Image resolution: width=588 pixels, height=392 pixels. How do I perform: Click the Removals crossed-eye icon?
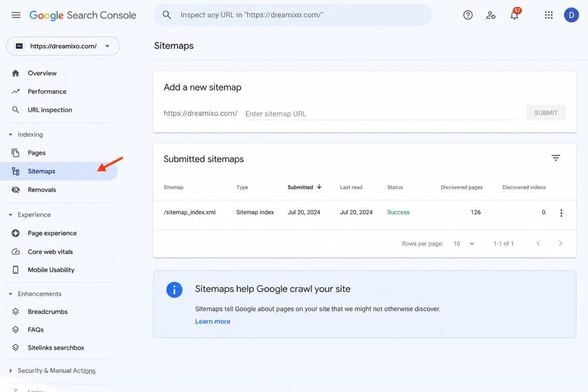pos(16,189)
